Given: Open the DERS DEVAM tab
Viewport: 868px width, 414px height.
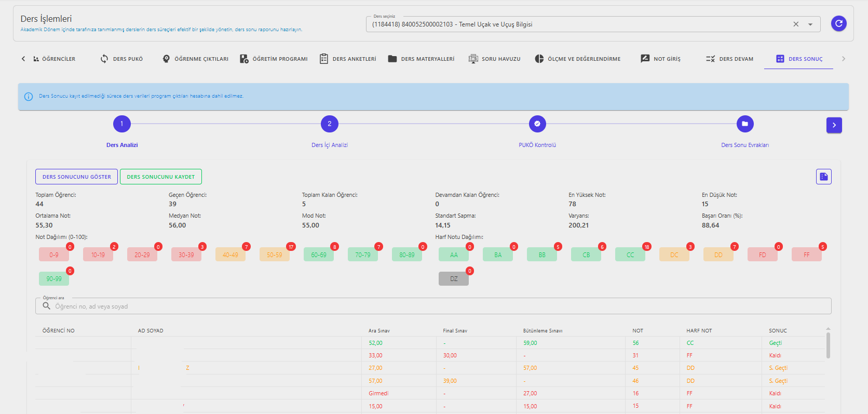Looking at the screenshot, I should coord(729,59).
